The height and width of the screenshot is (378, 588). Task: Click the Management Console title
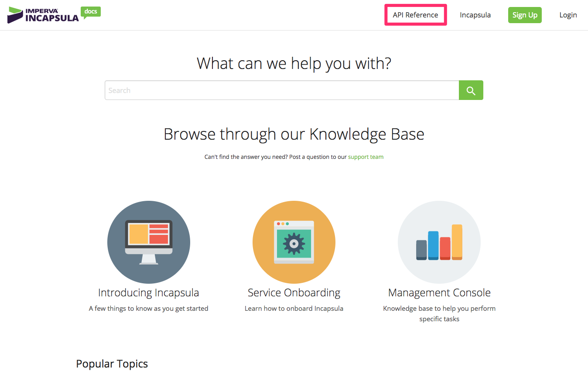(x=439, y=292)
